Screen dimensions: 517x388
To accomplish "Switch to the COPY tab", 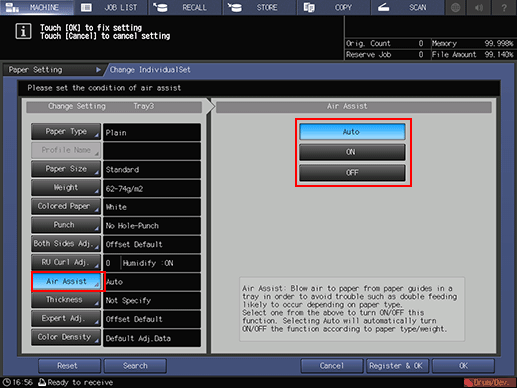I will click(x=333, y=7).
